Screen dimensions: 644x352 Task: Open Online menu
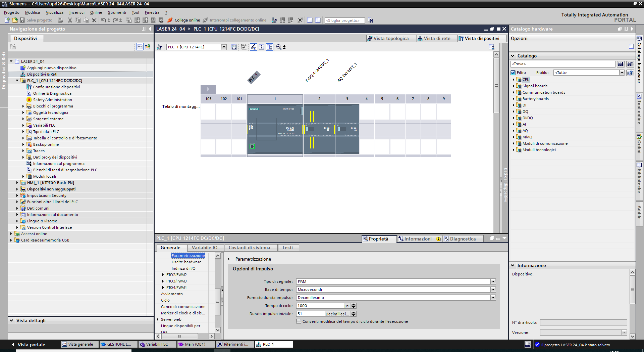96,12
